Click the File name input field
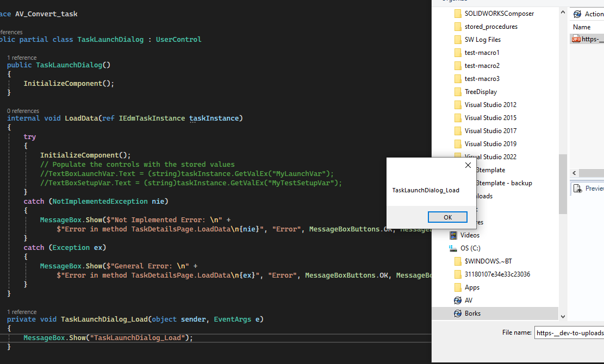The height and width of the screenshot is (364, 604). click(569, 333)
